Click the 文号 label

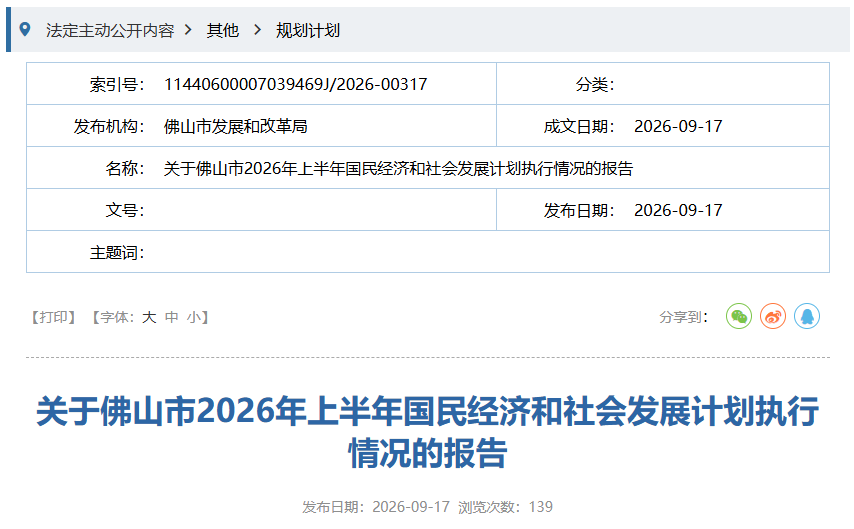pos(125,210)
